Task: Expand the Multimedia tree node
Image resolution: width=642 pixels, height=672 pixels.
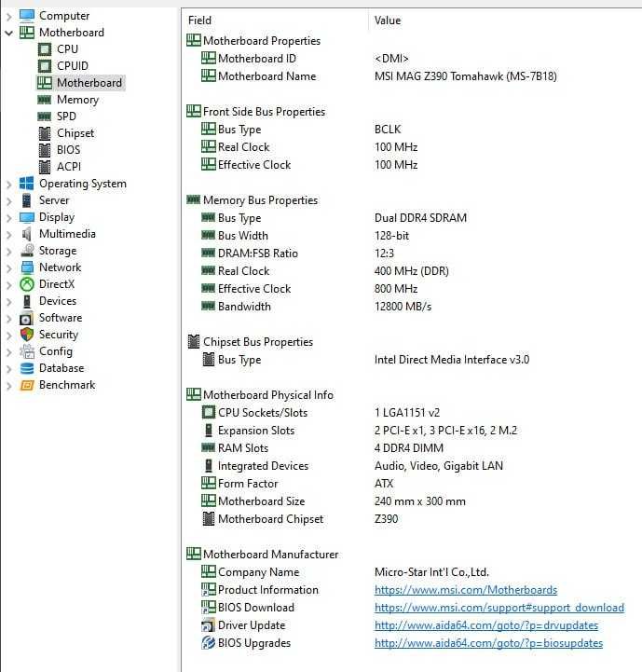Action: [x=8, y=235]
